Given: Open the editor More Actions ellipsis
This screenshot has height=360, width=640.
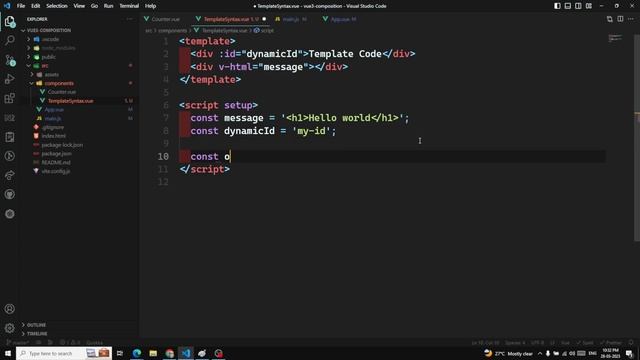Looking at the screenshot, I should click(x=631, y=19).
